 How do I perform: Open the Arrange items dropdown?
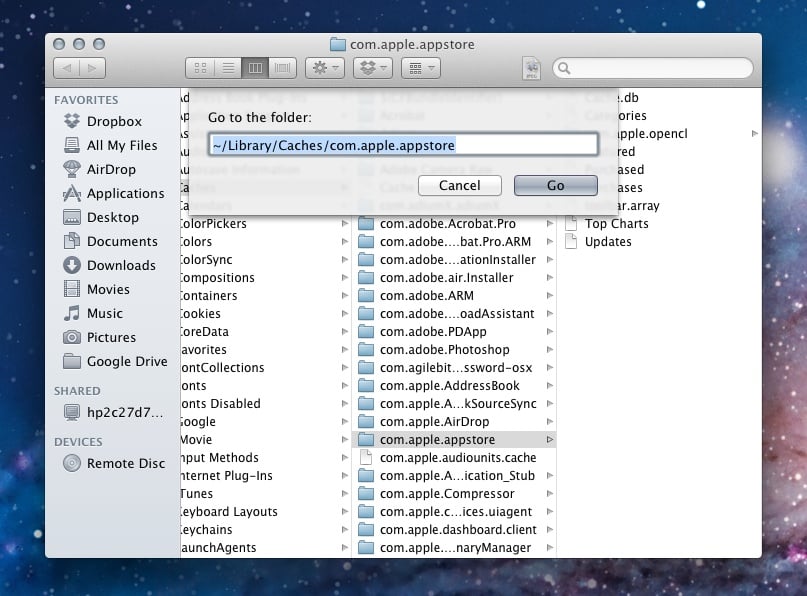tap(420, 68)
